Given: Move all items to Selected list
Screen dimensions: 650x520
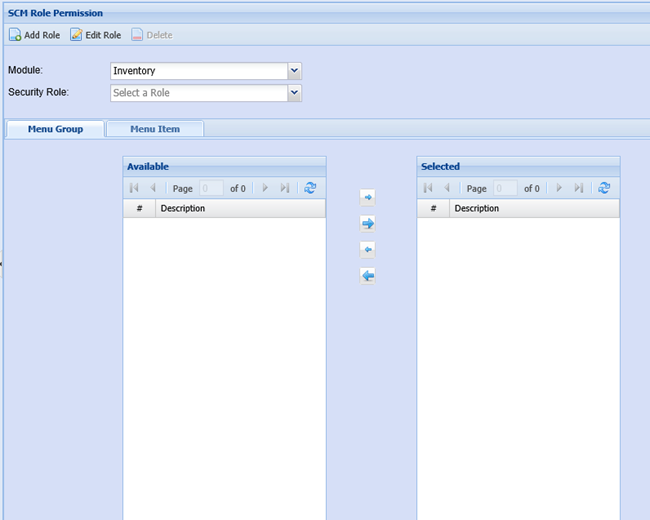Looking at the screenshot, I should click(x=367, y=224).
